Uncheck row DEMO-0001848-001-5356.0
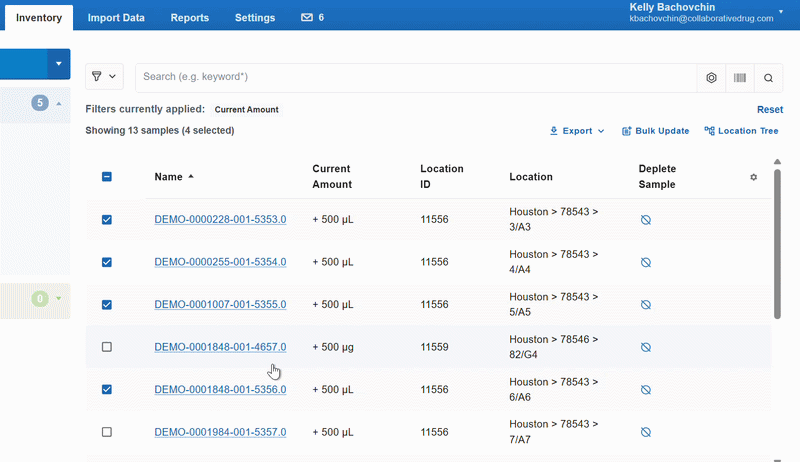Screen dimensions: 800x462 (x=107, y=390)
